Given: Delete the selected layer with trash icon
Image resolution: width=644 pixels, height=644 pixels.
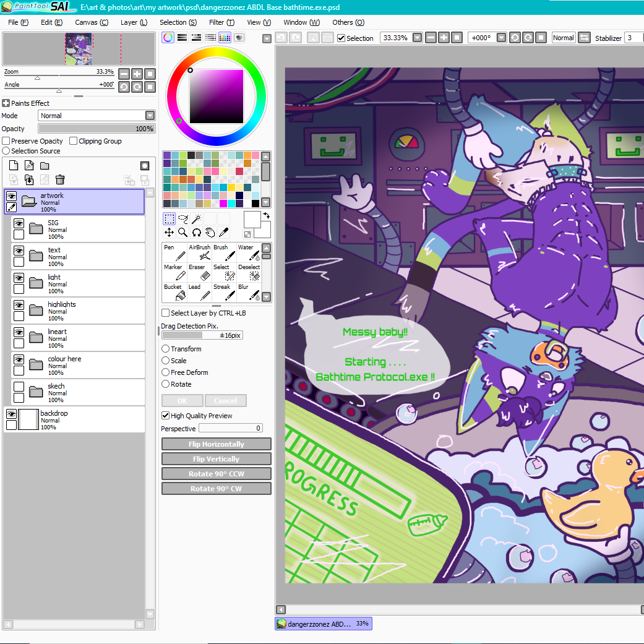Looking at the screenshot, I should point(60,179).
